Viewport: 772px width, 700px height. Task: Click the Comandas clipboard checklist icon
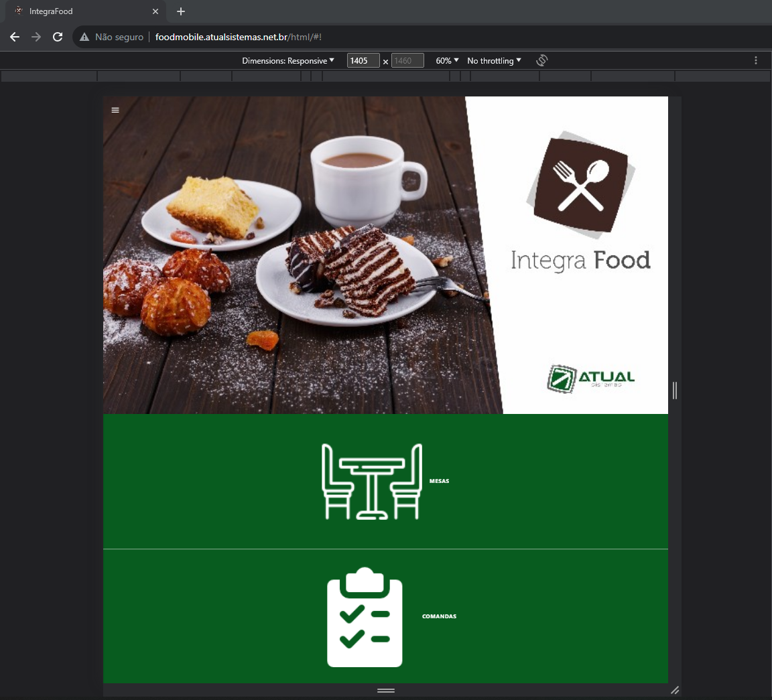coord(365,617)
